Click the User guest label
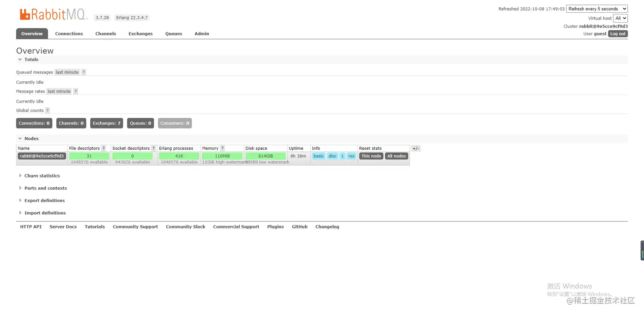The width and height of the screenshot is (644, 314). click(x=595, y=34)
